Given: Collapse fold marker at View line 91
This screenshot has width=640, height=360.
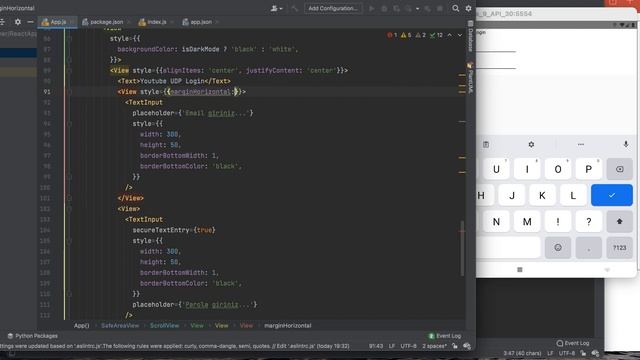Looking at the screenshot, I should point(69,92).
